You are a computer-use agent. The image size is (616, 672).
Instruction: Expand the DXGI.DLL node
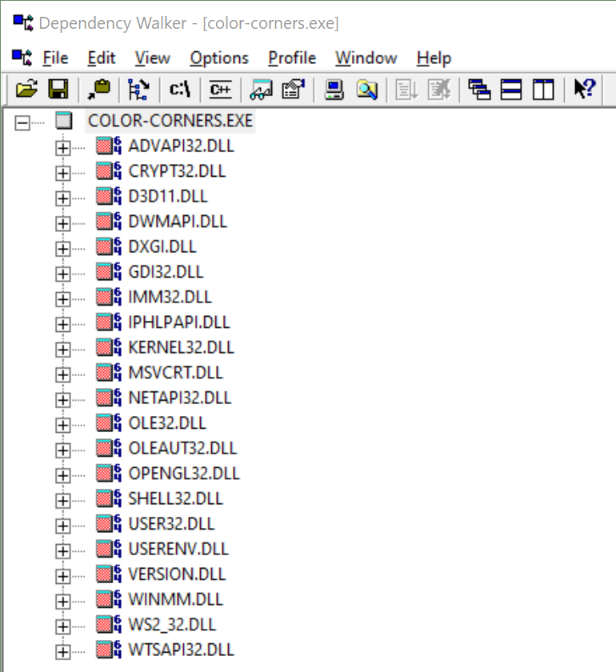[x=62, y=249]
